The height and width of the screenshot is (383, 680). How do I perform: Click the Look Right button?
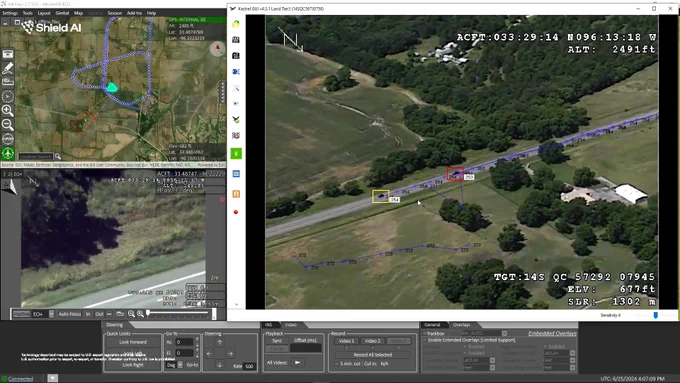(x=133, y=365)
